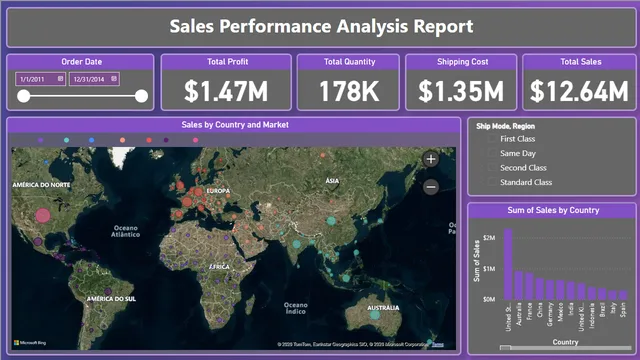Check the Same Day ship mode
Viewport: 640px width, 360px height.
click(493, 153)
